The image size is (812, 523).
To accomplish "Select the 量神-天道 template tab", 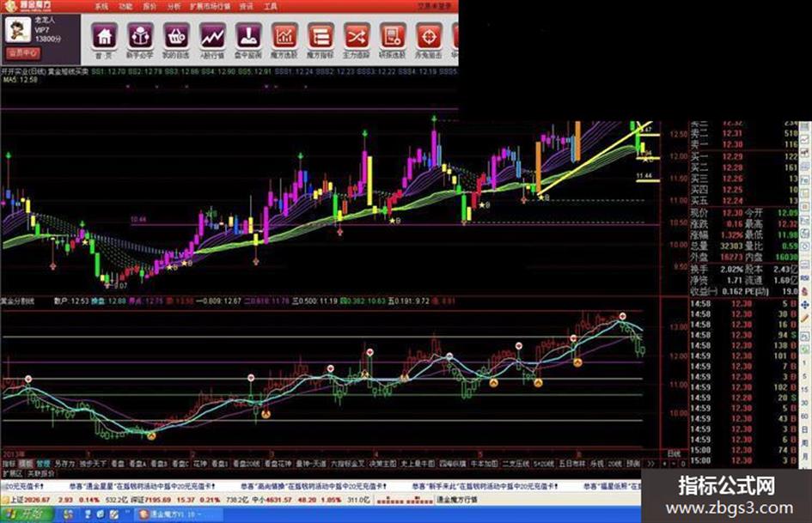I will point(311,464).
